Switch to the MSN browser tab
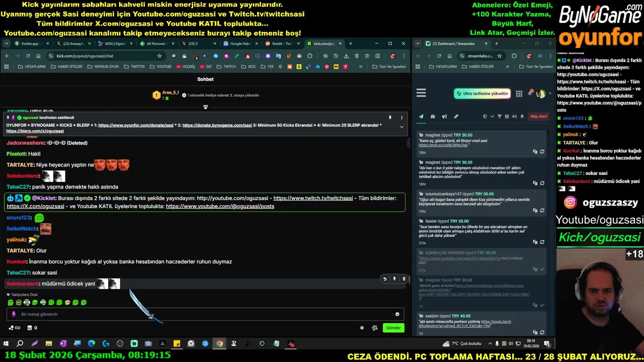Viewport: 644px width, 362px height. pyautogui.click(x=115, y=44)
